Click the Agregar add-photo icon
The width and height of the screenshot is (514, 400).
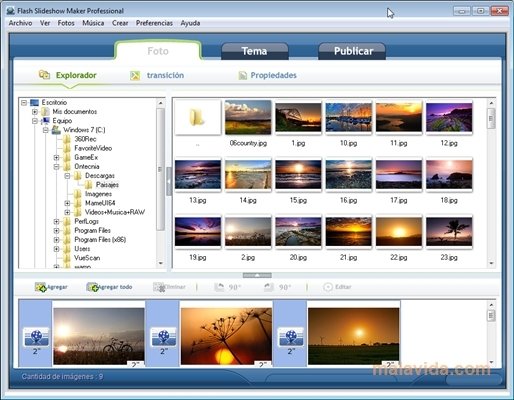click(x=41, y=287)
